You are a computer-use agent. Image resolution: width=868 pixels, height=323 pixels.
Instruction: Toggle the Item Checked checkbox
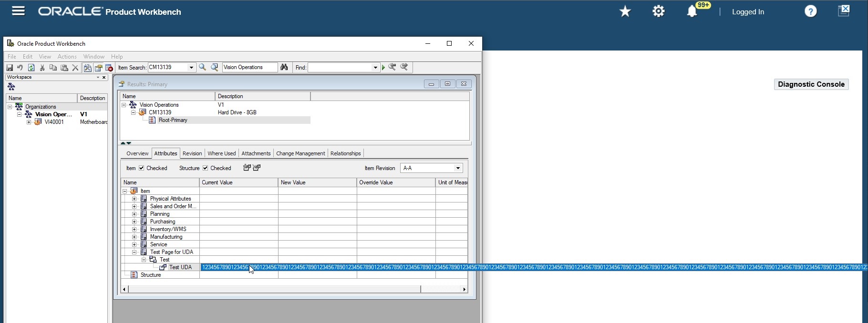click(142, 168)
